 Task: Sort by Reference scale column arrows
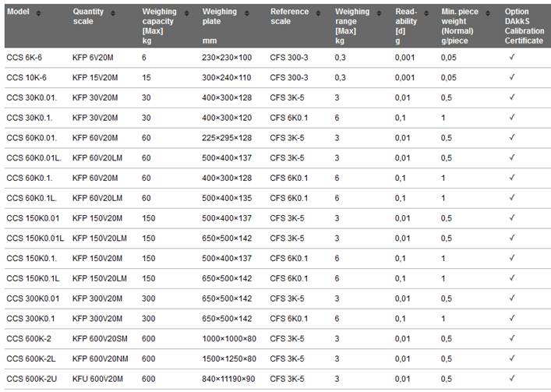pos(318,13)
